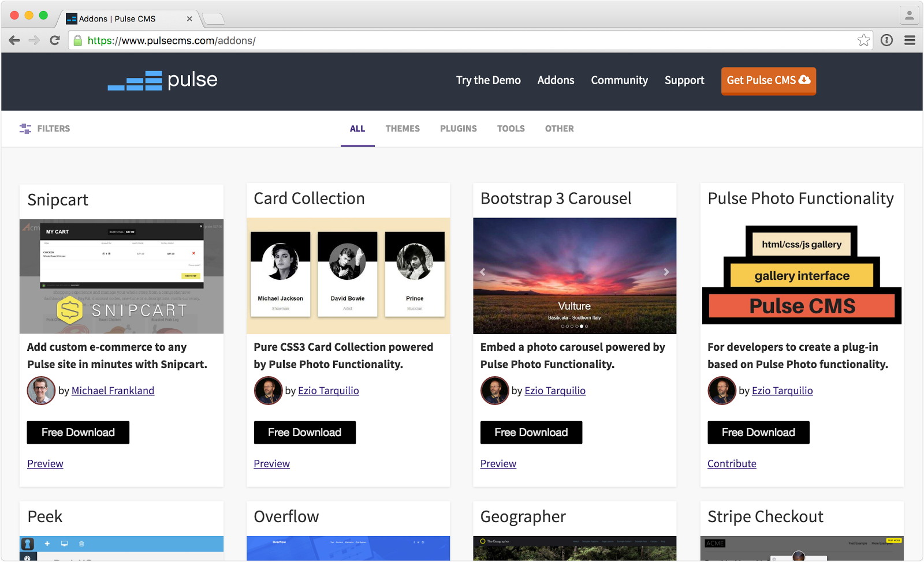Image resolution: width=924 pixels, height=562 pixels.
Task: Bookmark this page with the star icon
Action: pos(863,40)
